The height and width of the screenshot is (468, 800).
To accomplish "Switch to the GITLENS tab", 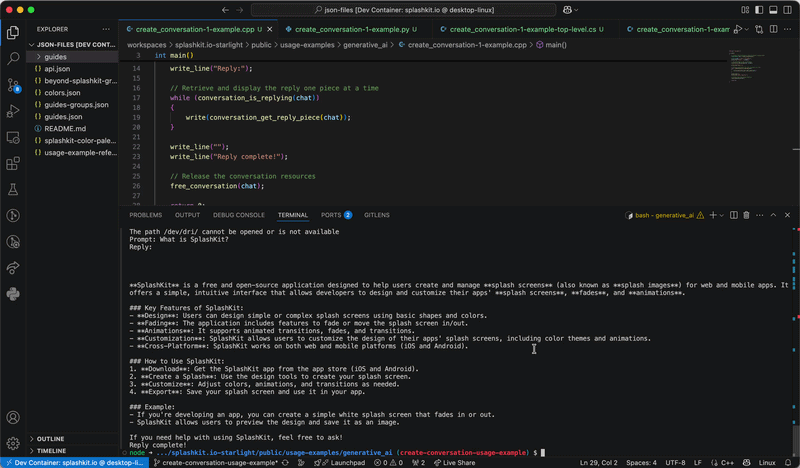I will [x=377, y=215].
